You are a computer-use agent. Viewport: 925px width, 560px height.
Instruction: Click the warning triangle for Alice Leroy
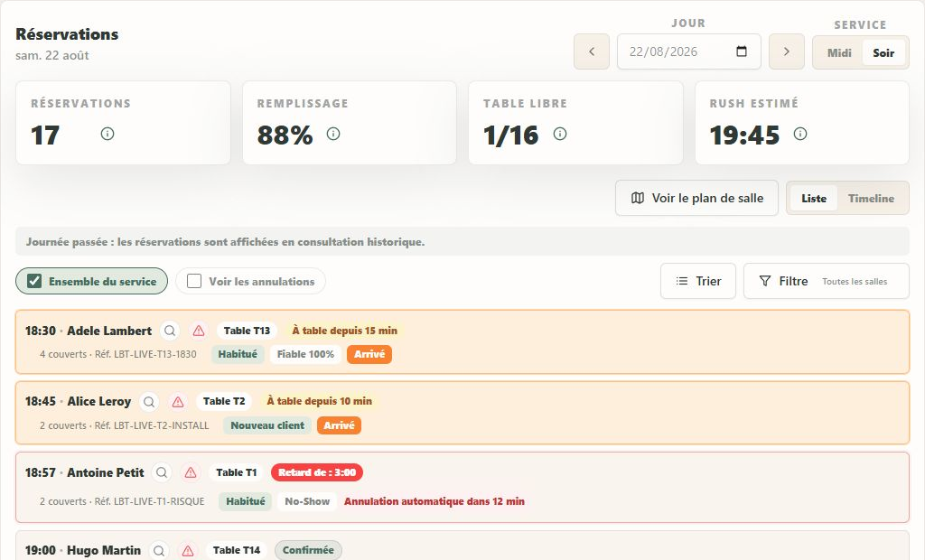pos(178,402)
